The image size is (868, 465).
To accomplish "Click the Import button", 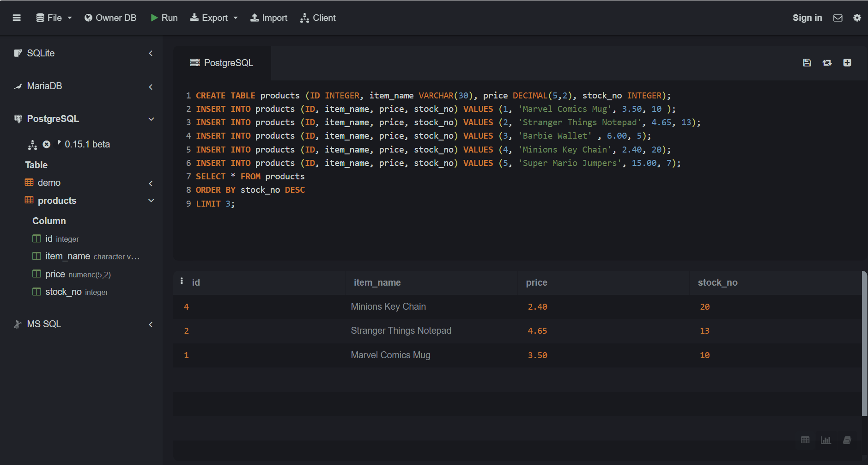I will tap(269, 18).
